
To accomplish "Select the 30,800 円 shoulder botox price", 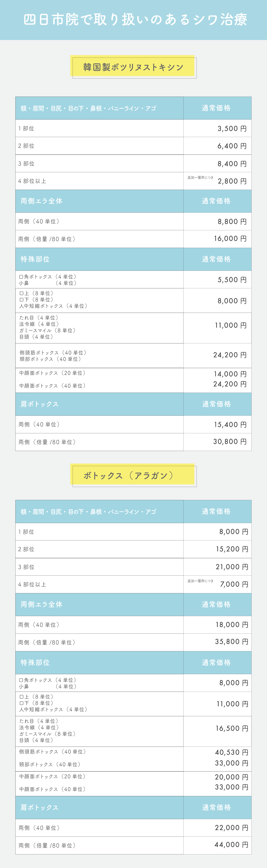I will (x=230, y=441).
